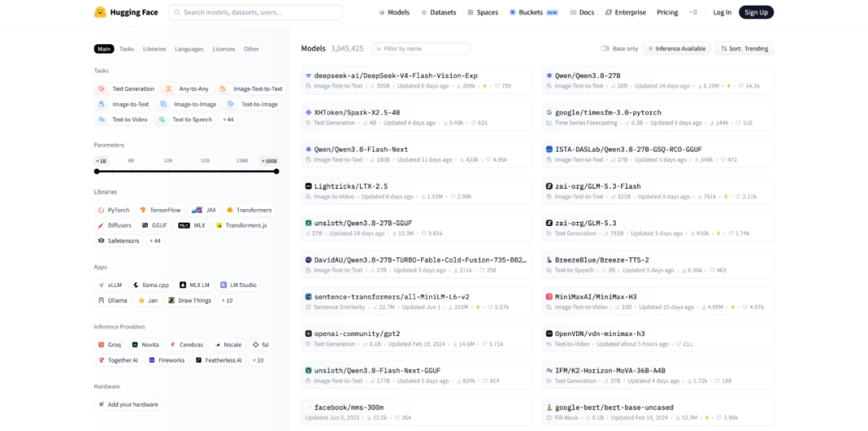
Task: Click the right handle of parameters slider
Action: pyautogui.click(x=276, y=171)
